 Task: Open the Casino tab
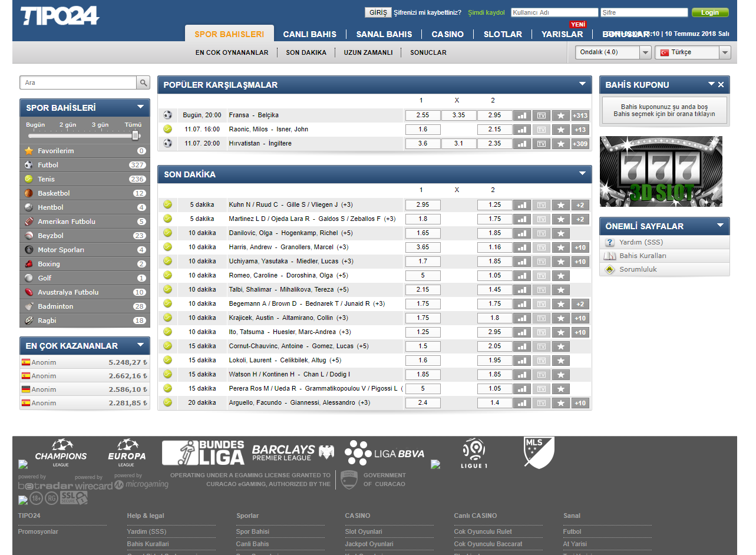[x=447, y=34]
